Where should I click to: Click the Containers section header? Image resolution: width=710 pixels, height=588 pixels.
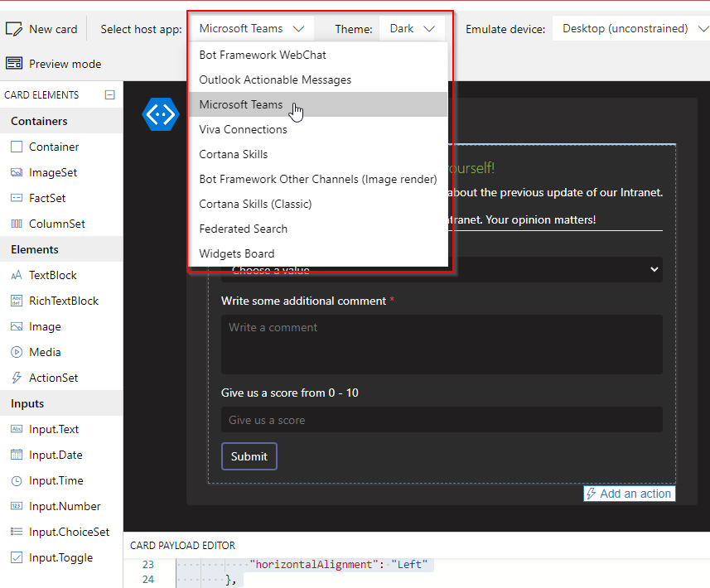coord(61,121)
